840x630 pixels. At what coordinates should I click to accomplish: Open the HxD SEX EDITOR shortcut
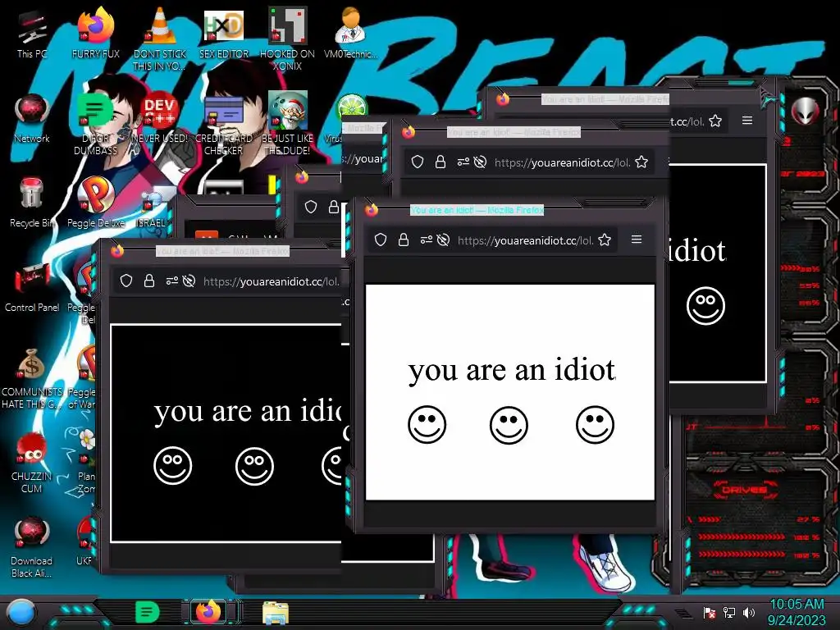tap(224, 33)
